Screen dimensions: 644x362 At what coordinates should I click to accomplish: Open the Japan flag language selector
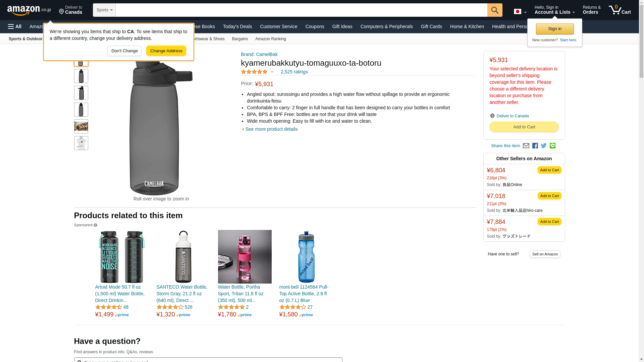tap(520, 12)
